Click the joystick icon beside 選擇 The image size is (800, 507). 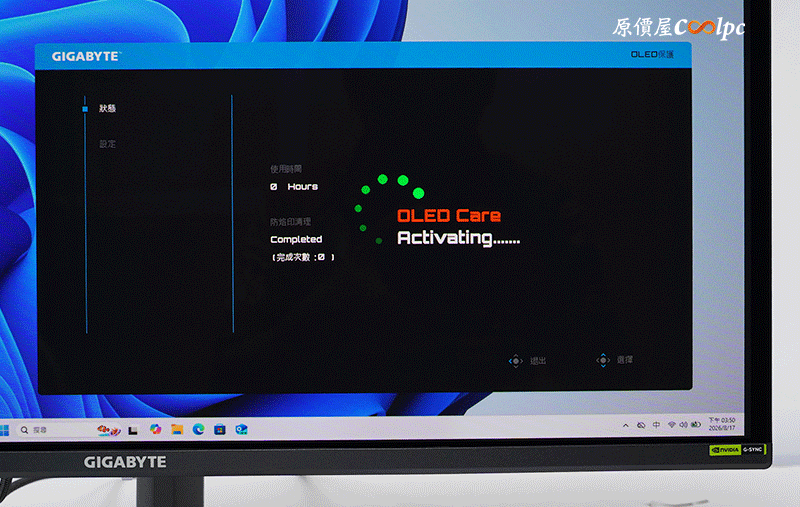coord(603,360)
